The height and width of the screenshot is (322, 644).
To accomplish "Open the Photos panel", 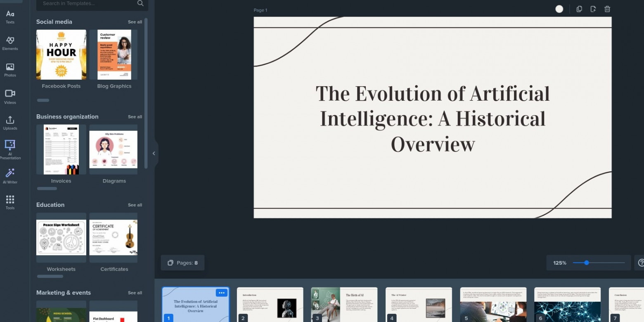I will tap(10, 70).
